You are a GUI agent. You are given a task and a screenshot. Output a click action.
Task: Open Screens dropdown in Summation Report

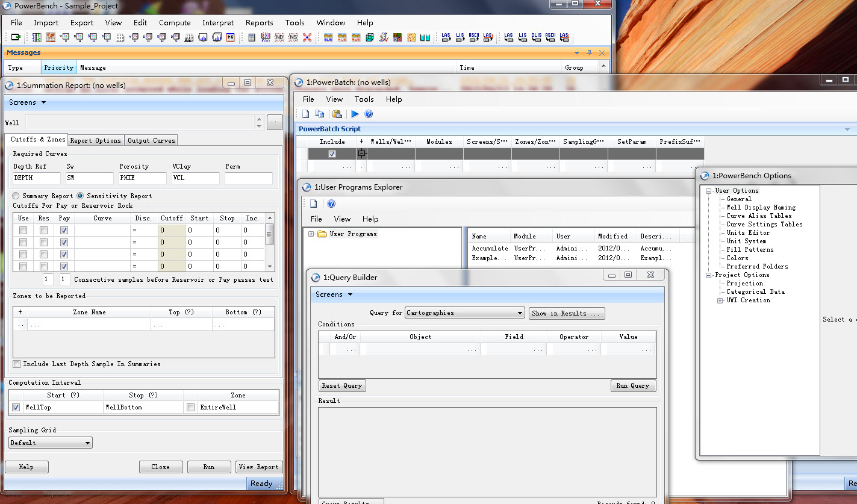click(x=27, y=102)
